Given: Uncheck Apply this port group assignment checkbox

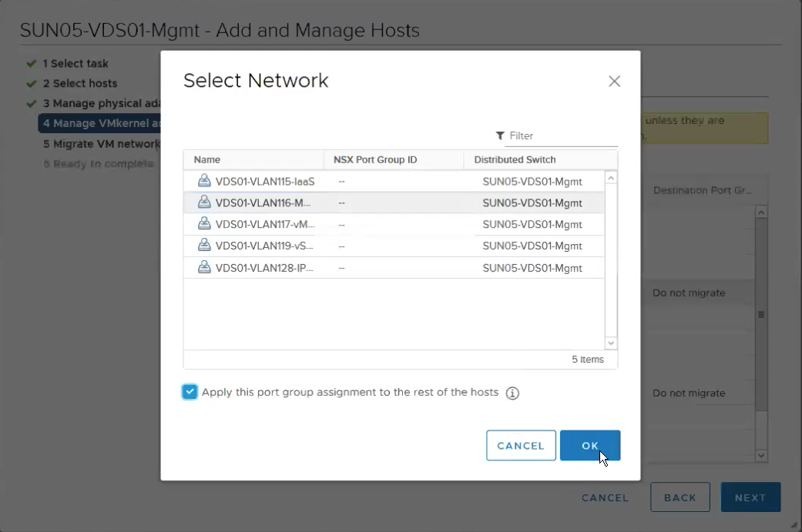Looking at the screenshot, I should (190, 392).
